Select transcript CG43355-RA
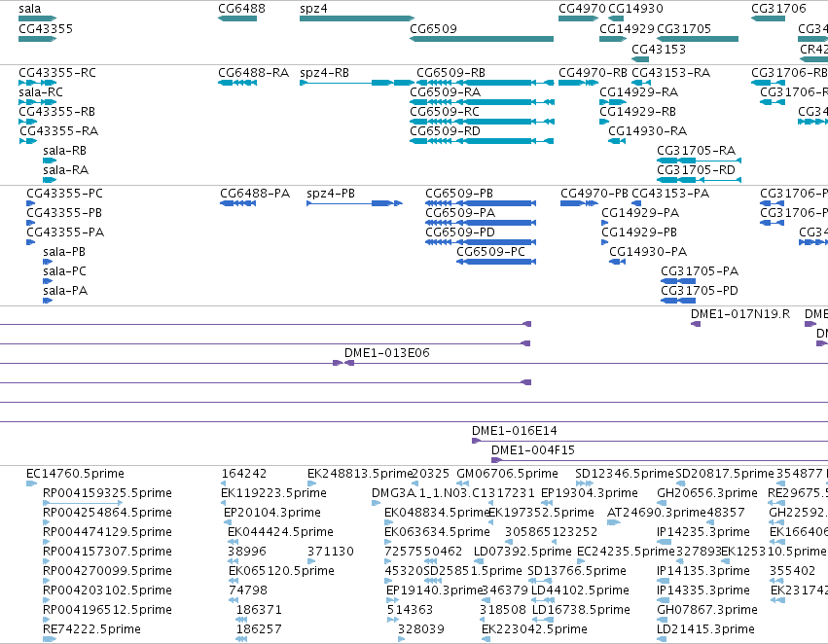828x644 pixels. (x=28, y=141)
